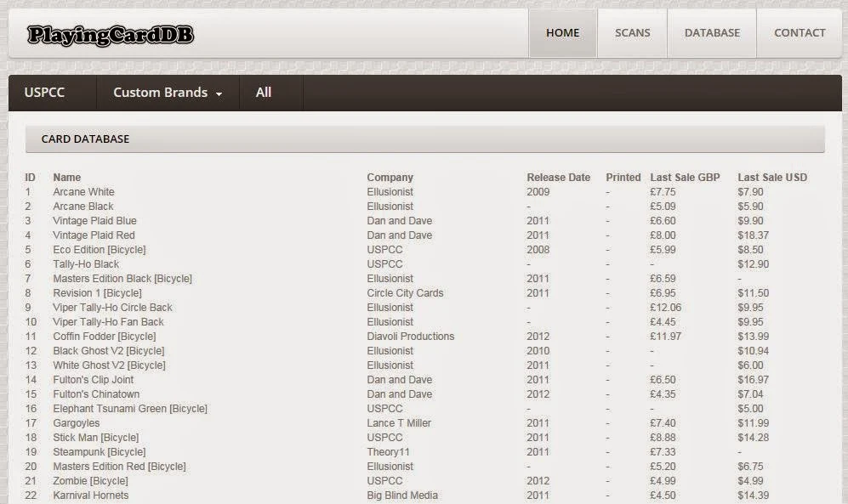
Task: Select Steampunk [Bicycle]
Action: pos(100,452)
